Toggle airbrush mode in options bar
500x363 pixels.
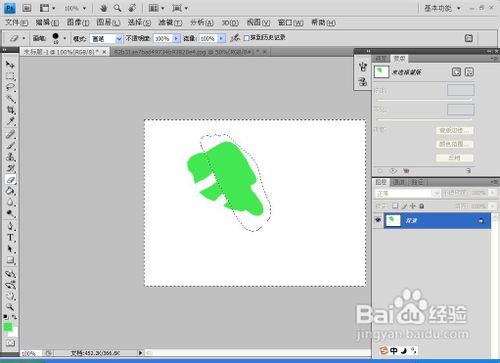click(x=235, y=38)
